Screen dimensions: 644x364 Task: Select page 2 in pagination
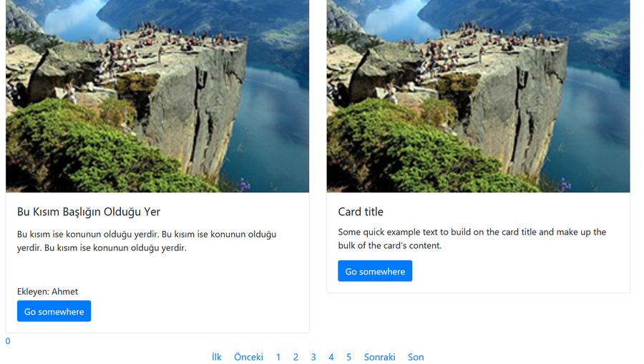pos(296,357)
